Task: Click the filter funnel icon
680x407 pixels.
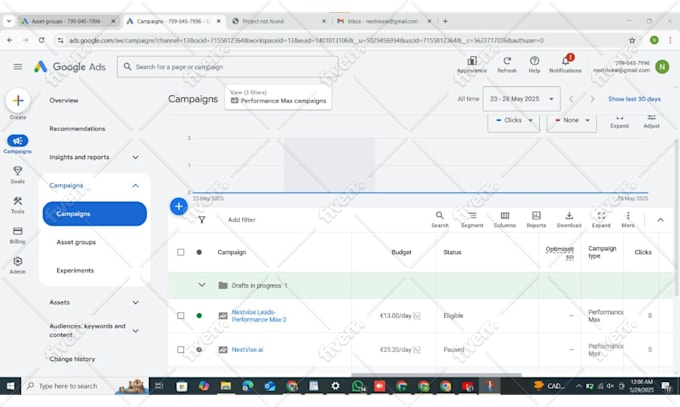Action: [202, 220]
